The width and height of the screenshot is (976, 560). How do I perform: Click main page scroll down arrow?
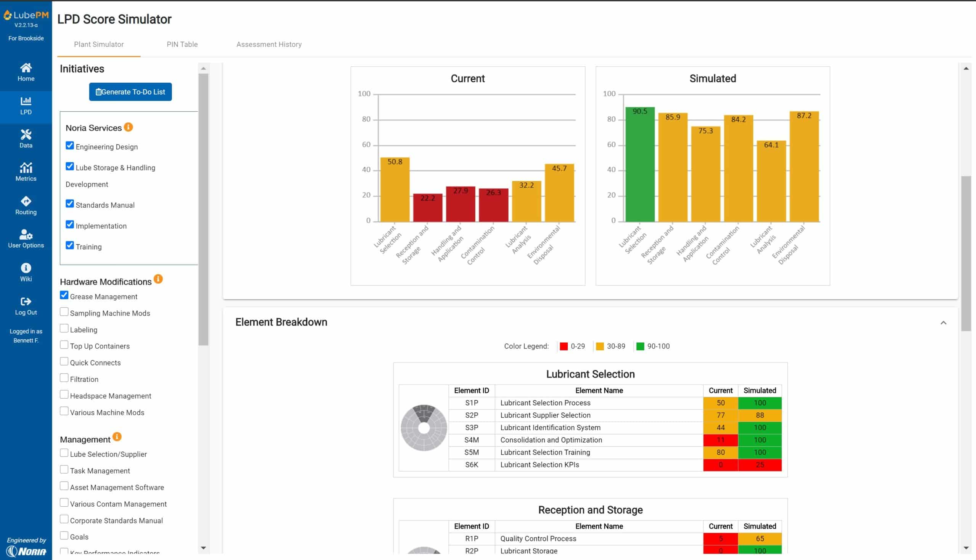click(x=966, y=548)
